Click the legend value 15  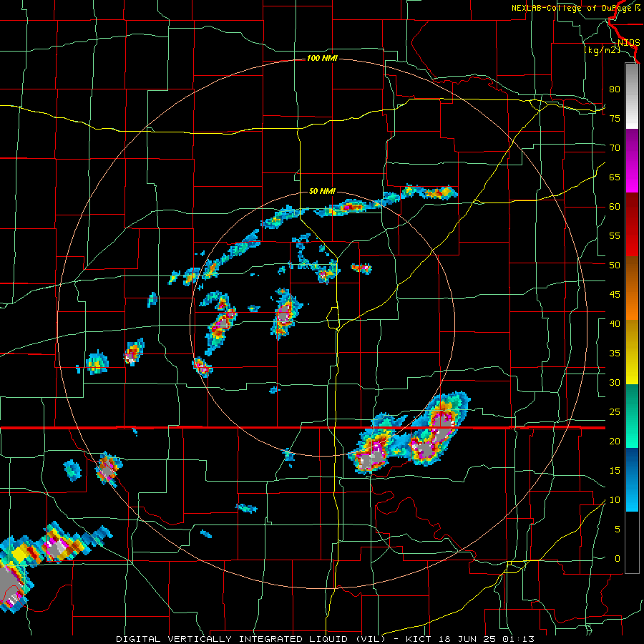click(x=615, y=471)
